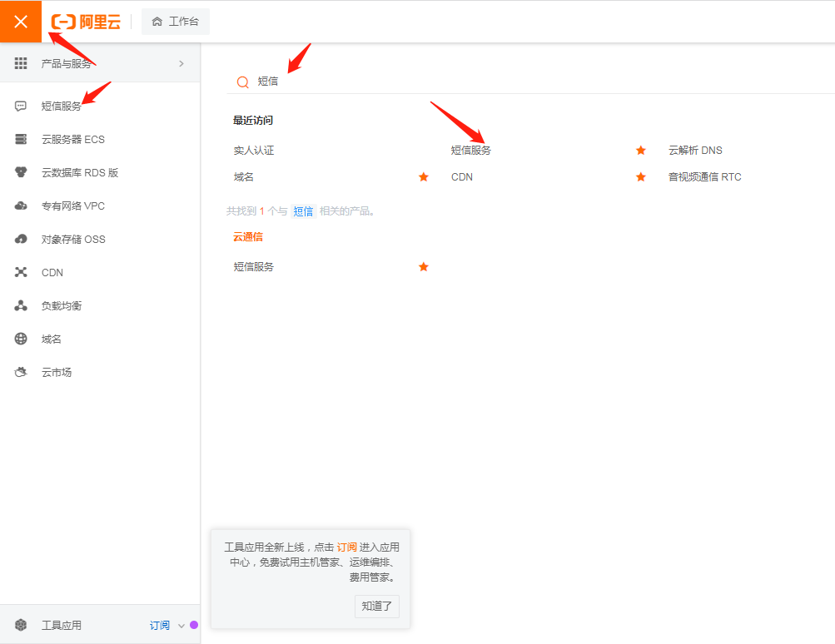Open 短信服务 in the left sidebar
835x644 pixels.
coord(62,106)
